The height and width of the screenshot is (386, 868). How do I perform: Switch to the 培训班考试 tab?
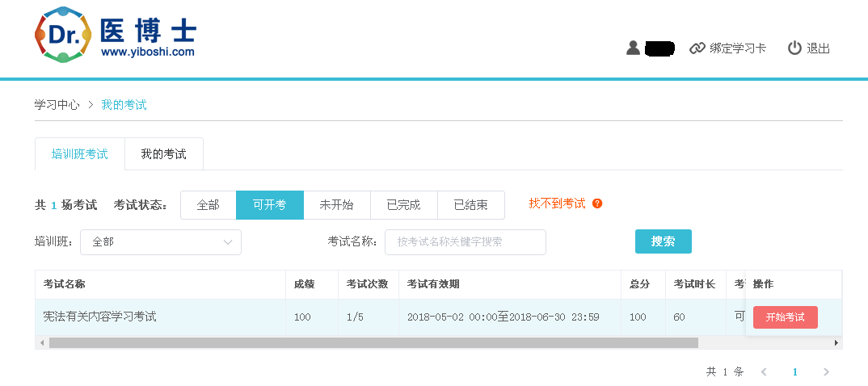80,153
